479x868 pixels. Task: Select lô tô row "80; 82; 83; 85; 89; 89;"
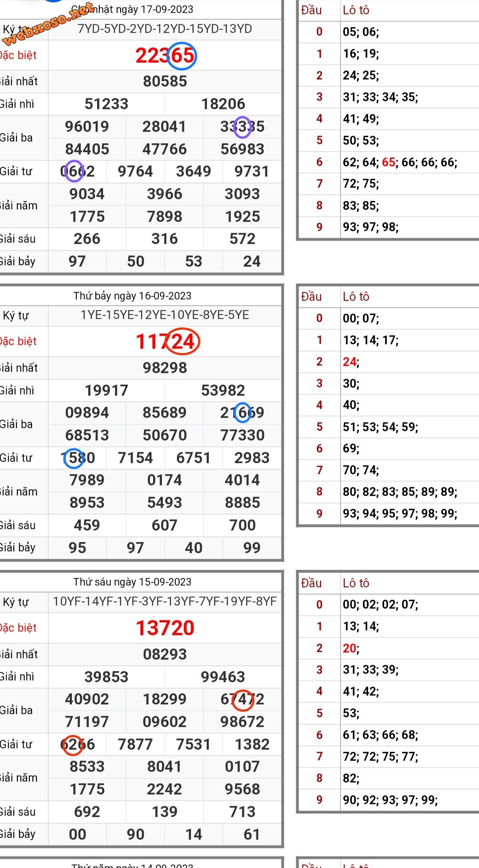click(400, 492)
